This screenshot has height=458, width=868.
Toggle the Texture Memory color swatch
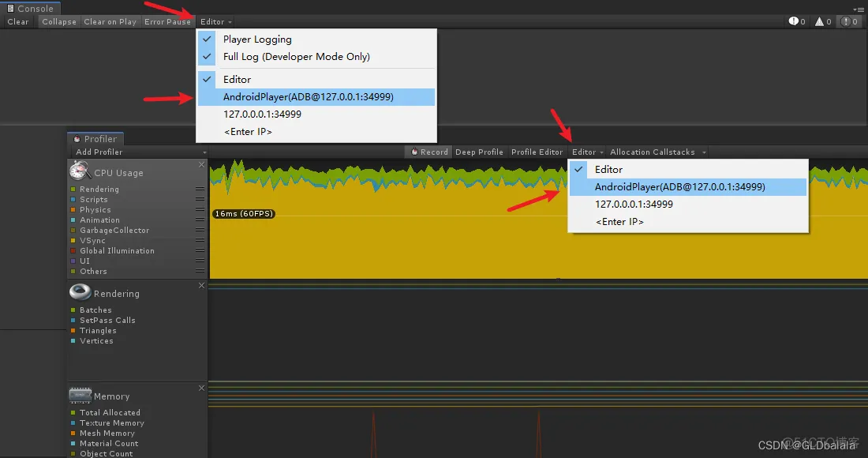click(73, 423)
